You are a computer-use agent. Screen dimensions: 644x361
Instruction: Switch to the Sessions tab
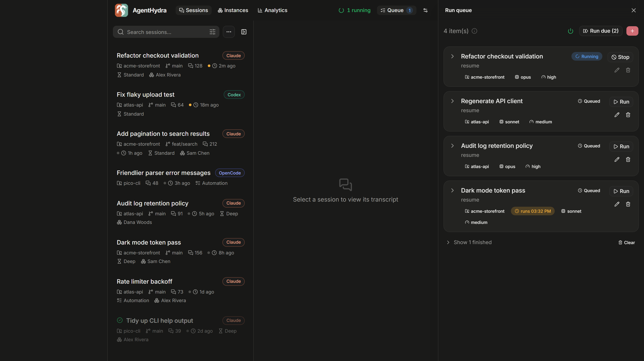[193, 10]
